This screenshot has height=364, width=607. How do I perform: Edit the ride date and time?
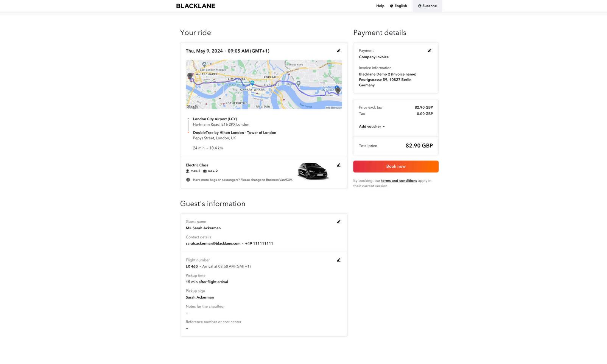(x=339, y=51)
